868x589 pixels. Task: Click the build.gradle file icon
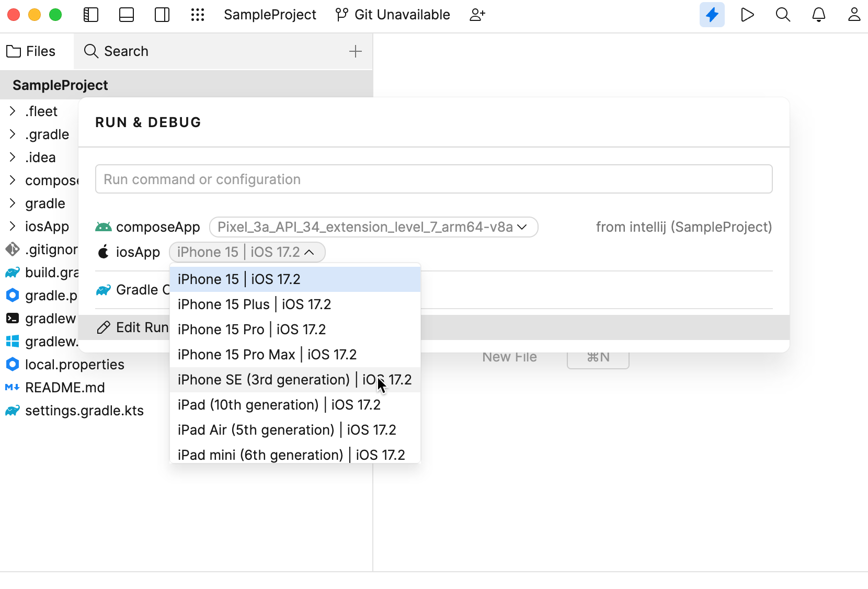(13, 273)
